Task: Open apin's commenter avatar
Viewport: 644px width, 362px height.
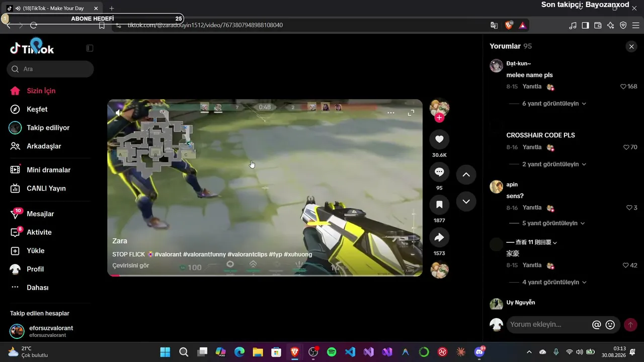Action: pyautogui.click(x=497, y=187)
